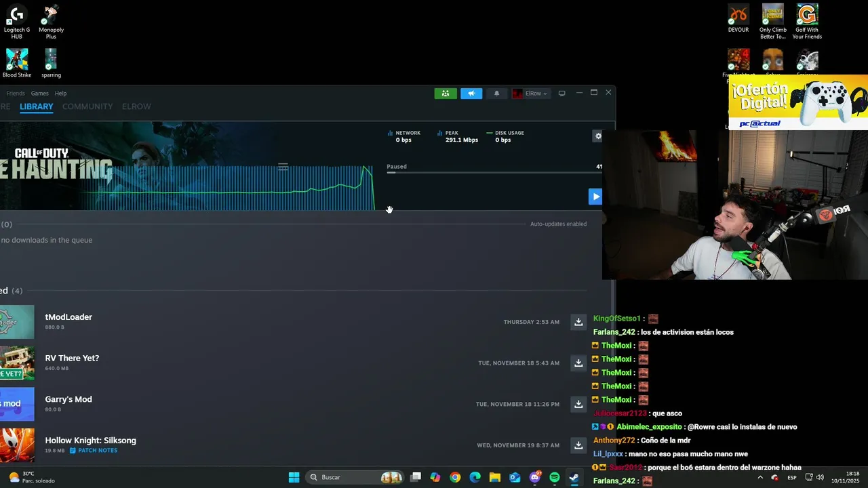Open the Blood Strike desktop shortcut

click(x=17, y=63)
